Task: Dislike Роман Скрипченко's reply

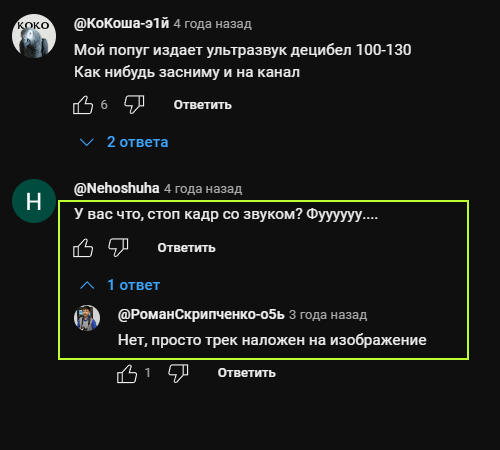Action: (x=178, y=373)
